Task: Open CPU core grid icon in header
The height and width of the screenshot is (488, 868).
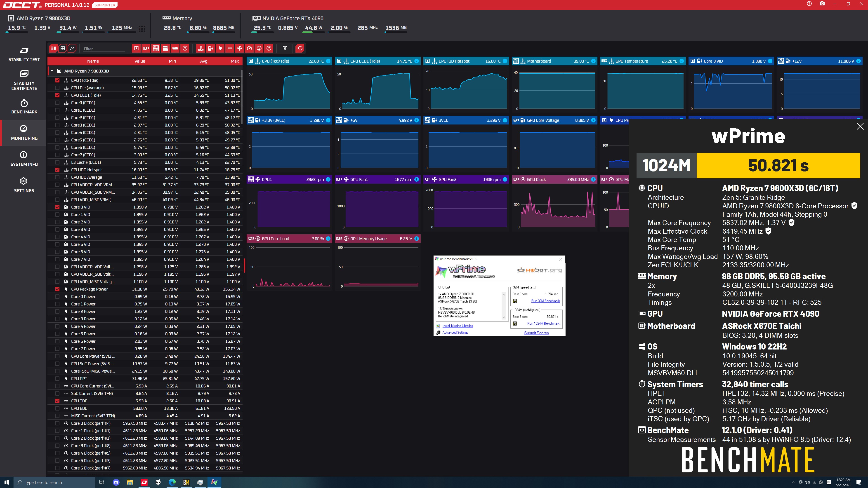Action: click(142, 29)
